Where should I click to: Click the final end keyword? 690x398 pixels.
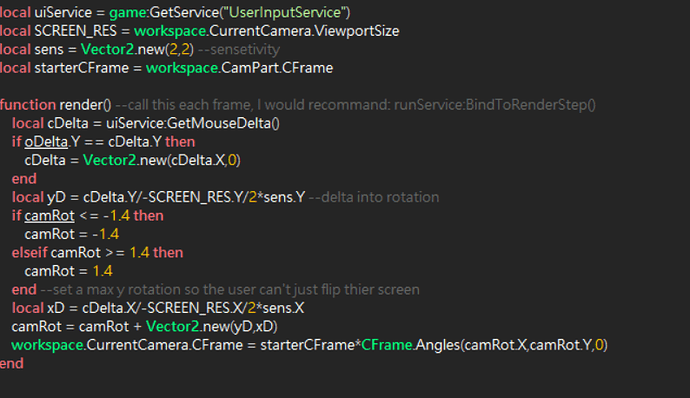pos(12,363)
